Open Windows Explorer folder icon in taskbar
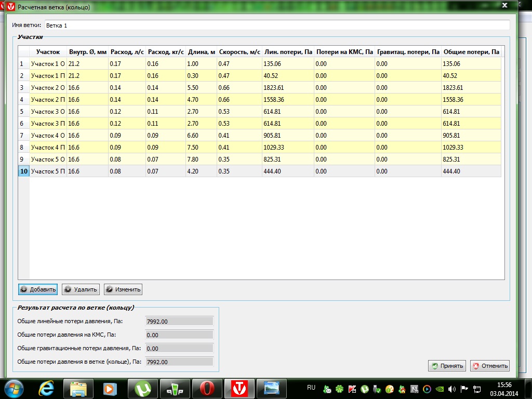Viewport: 532px width, 399px height. tap(78, 388)
